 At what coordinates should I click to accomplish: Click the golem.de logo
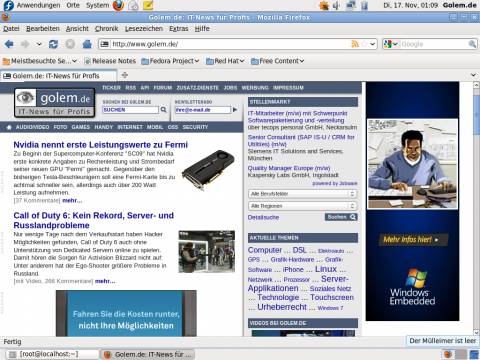click(55, 103)
